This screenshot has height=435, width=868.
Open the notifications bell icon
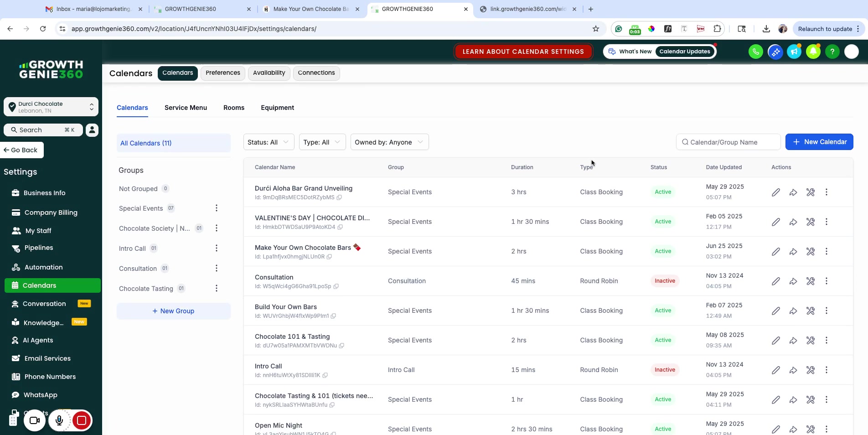click(813, 52)
